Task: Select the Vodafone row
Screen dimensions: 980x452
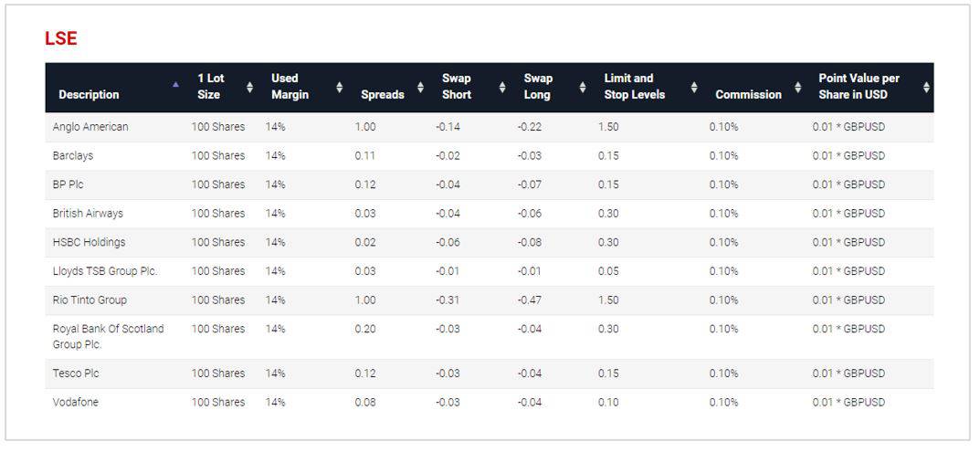Action: pos(490,402)
